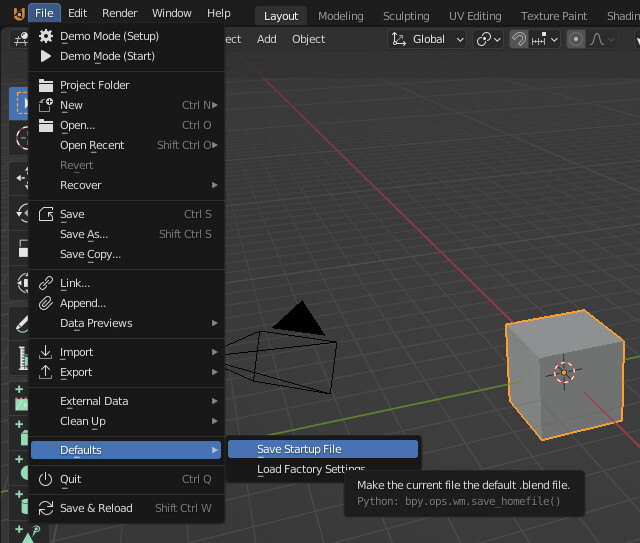The image size is (640, 543).
Task: Open the File menu
Action: [44, 13]
